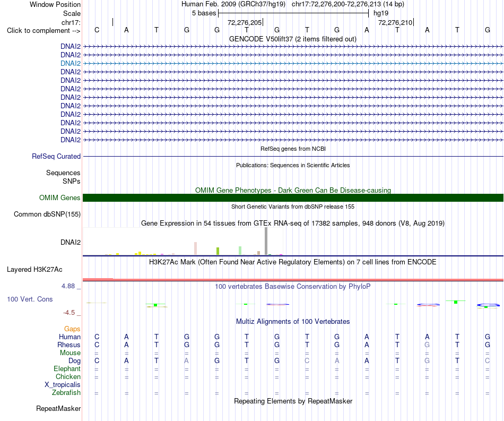The width and height of the screenshot is (504, 421).
Task: Click the faded gray G in Rhesus row
Action: tap(427, 345)
